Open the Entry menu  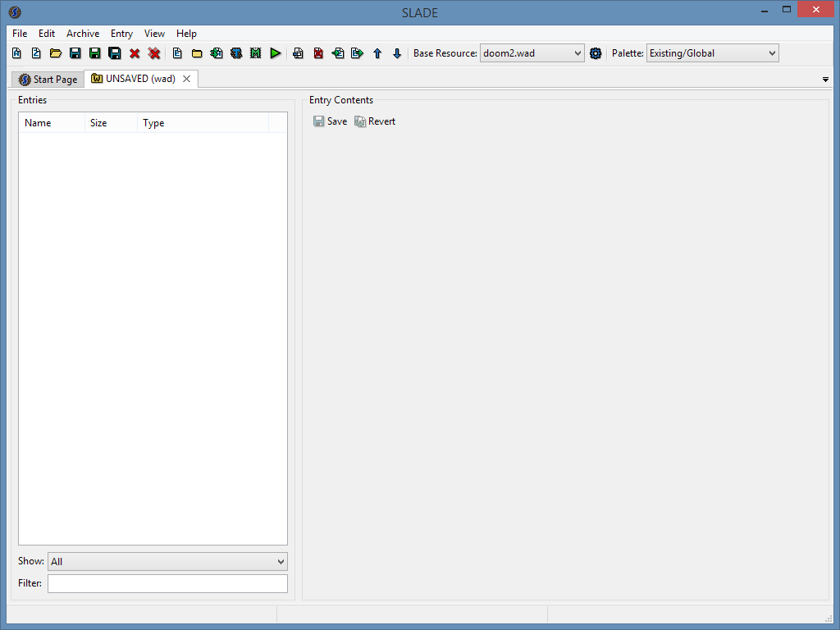121,33
